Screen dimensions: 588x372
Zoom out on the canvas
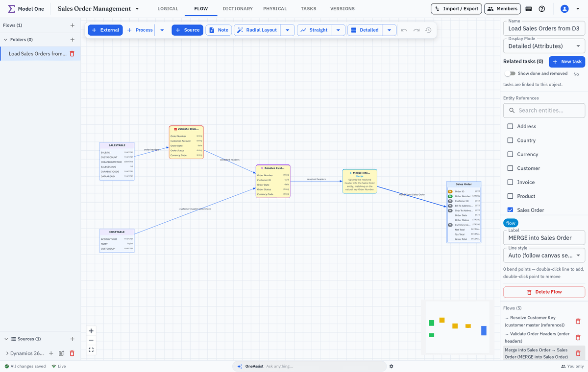click(x=91, y=340)
